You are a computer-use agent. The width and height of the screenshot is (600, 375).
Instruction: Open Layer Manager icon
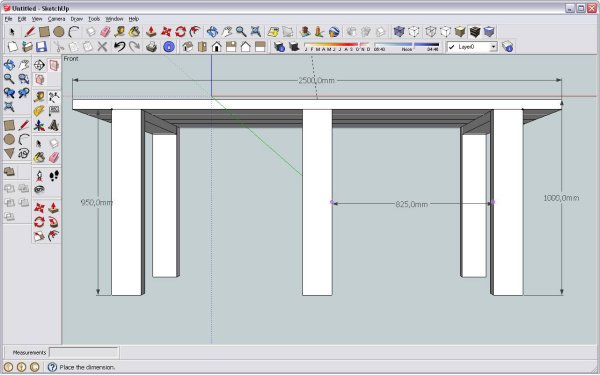507,47
